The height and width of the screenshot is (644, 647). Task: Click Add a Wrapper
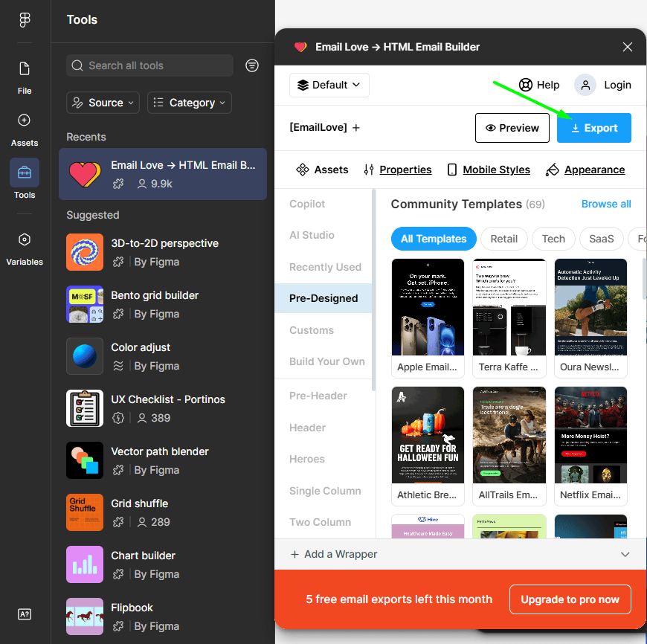(x=334, y=554)
